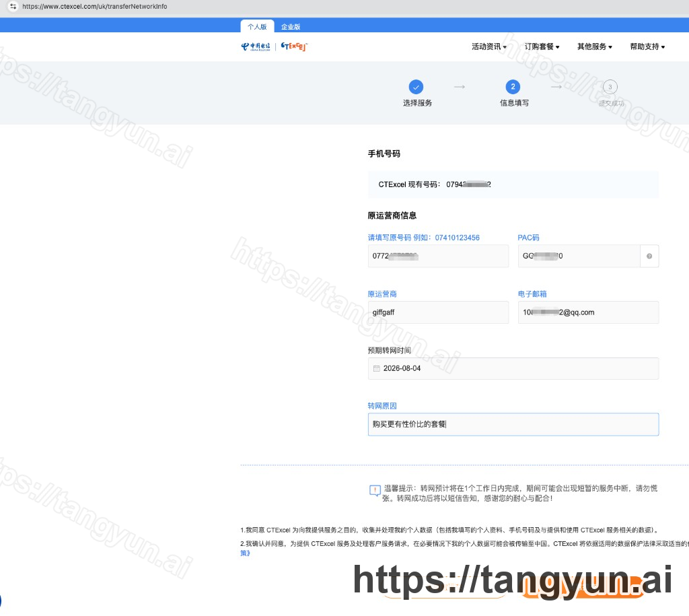Viewport: 689px width, 616px height.
Task: Click the 原运营商 field containing giffgaff
Action: pyautogui.click(x=438, y=312)
